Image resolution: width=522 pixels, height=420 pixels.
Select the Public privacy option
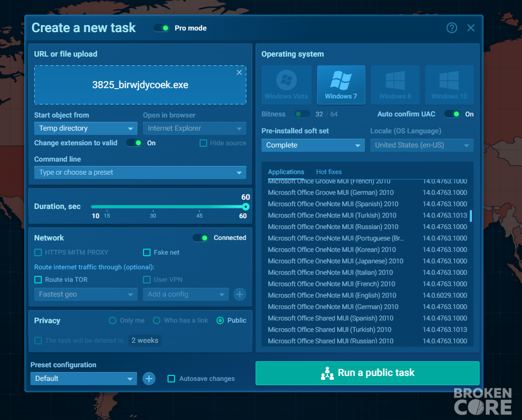coord(220,320)
